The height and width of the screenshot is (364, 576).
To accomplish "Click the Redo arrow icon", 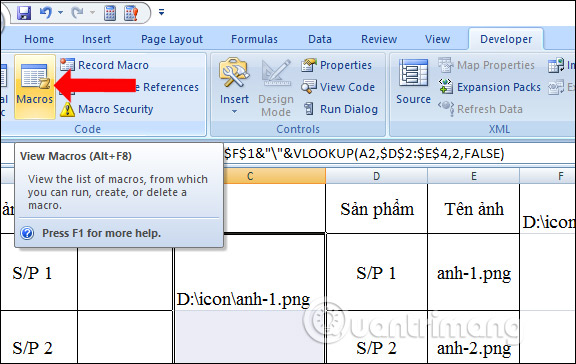I will click(78, 13).
